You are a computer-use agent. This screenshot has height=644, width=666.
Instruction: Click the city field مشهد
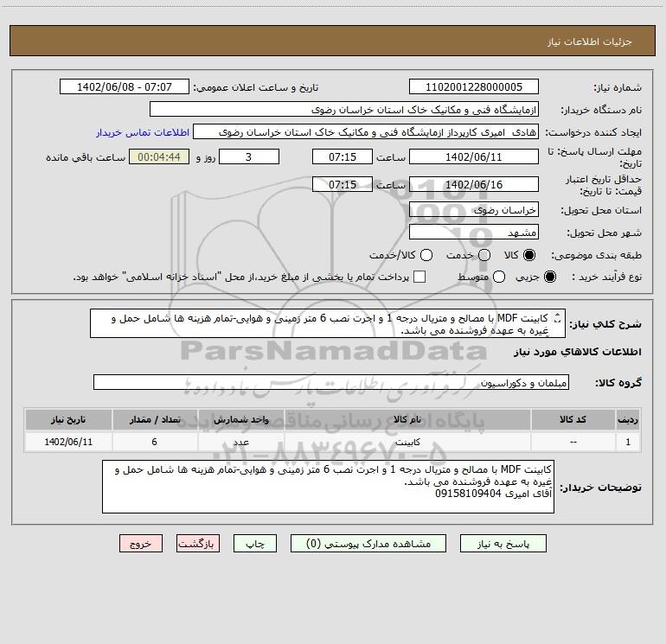(x=474, y=232)
